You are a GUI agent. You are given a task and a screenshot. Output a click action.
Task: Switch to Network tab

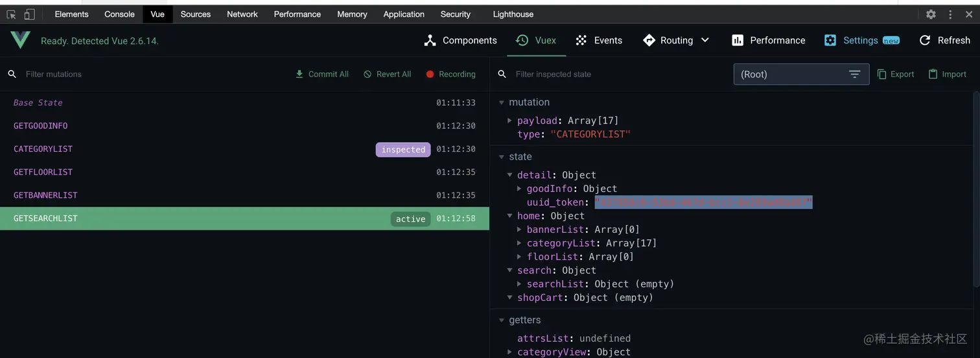[x=242, y=14]
